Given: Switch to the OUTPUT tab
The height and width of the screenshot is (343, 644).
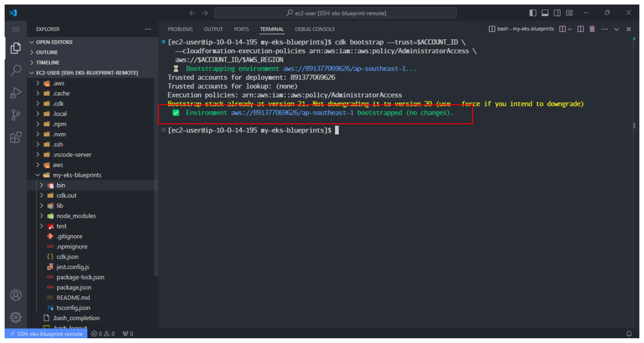Looking at the screenshot, I should (x=213, y=29).
